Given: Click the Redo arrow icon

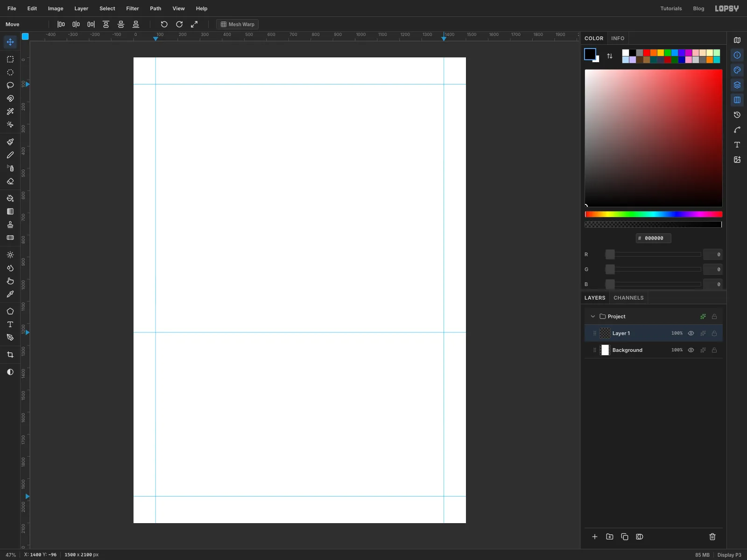Looking at the screenshot, I should [x=179, y=24].
